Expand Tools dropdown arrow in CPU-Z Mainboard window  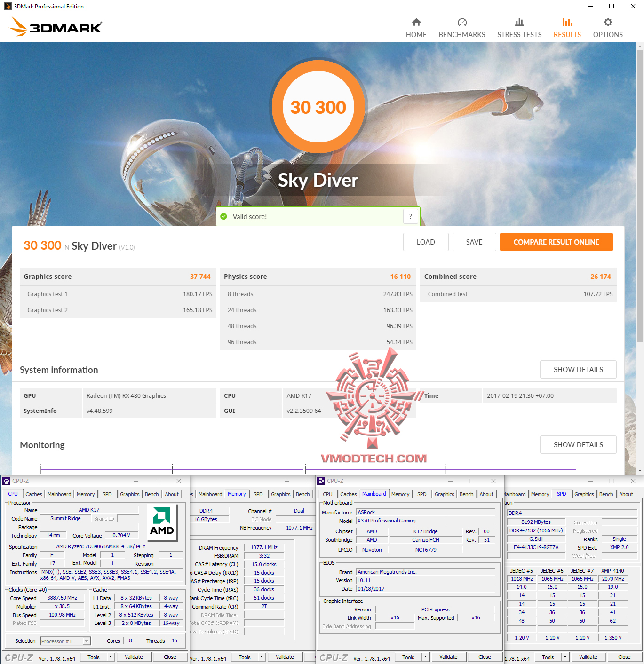click(x=426, y=657)
